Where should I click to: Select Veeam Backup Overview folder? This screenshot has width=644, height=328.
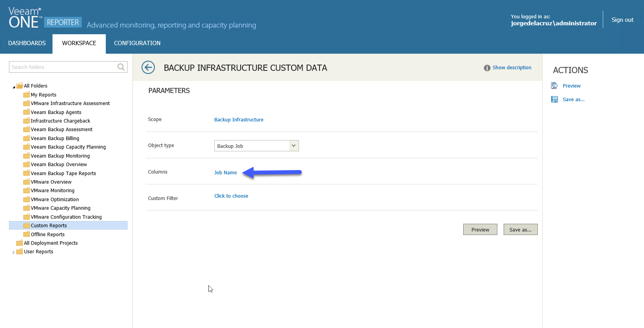[59, 165]
